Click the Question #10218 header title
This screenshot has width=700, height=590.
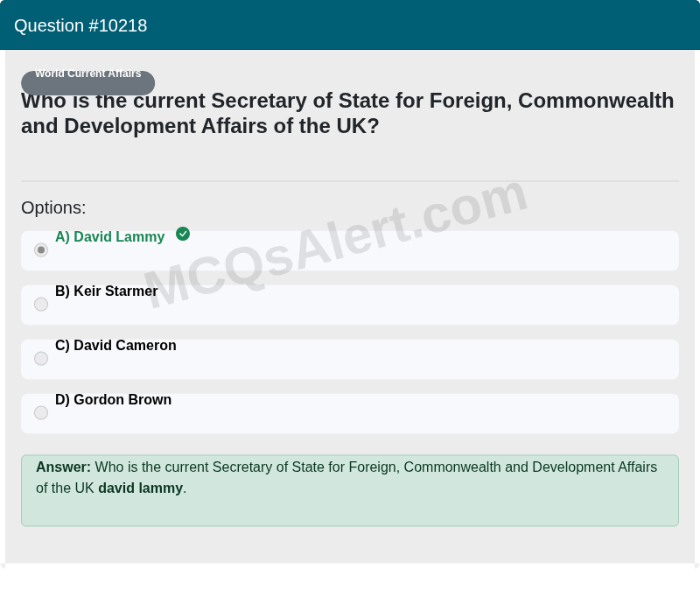[x=80, y=25]
